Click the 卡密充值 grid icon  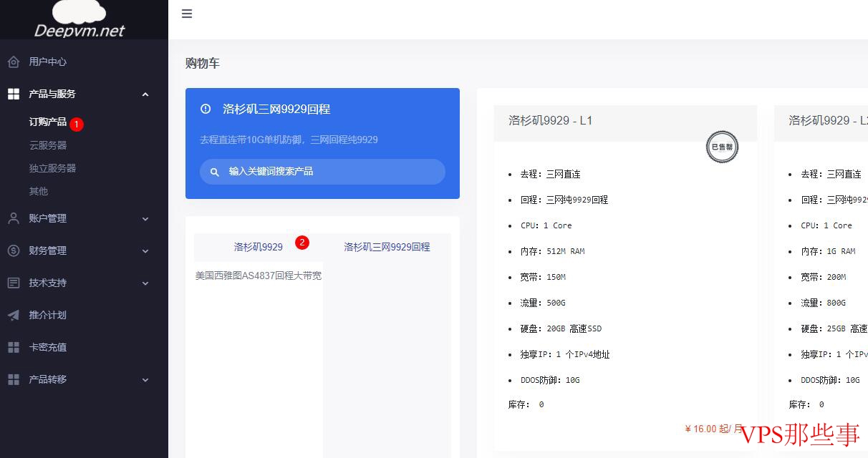[x=14, y=347]
